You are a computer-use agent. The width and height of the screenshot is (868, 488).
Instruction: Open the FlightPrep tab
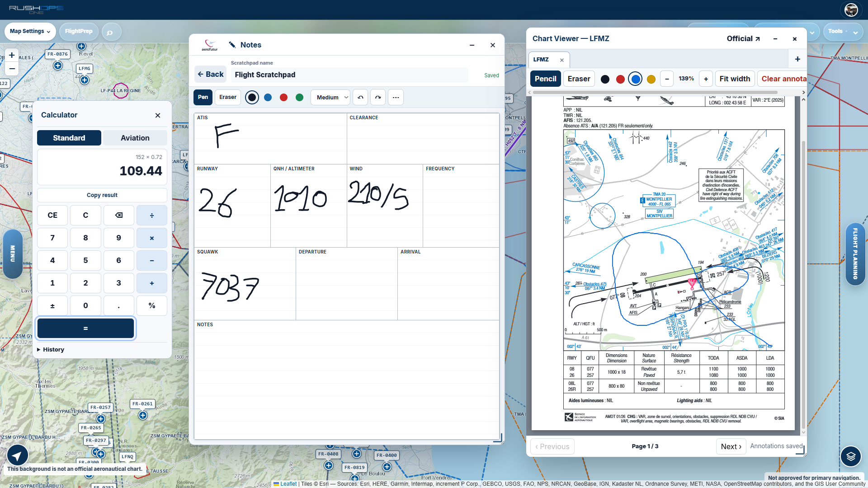pos(79,32)
